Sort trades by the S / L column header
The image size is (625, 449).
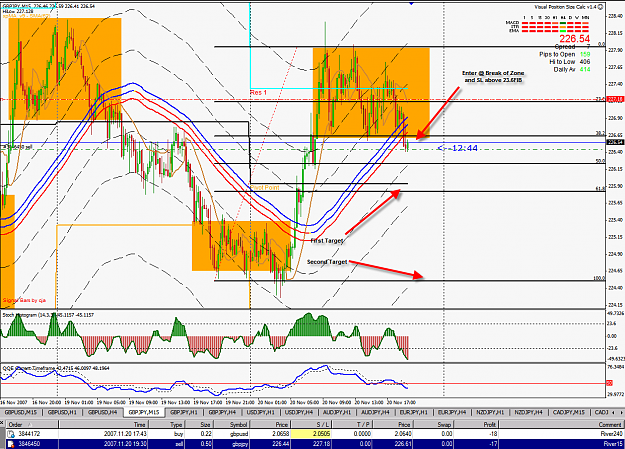coord(312,424)
